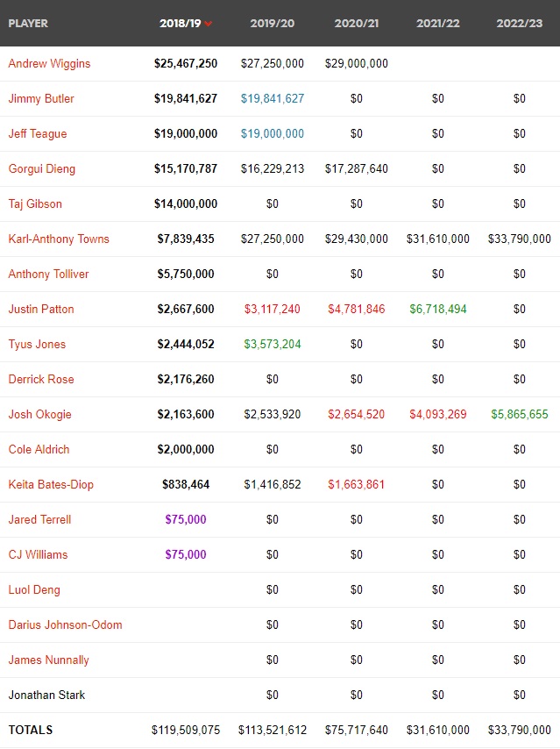Screen dimensions: 560x749
Task: Click the 2020/21 column header
Action: tap(356, 23)
